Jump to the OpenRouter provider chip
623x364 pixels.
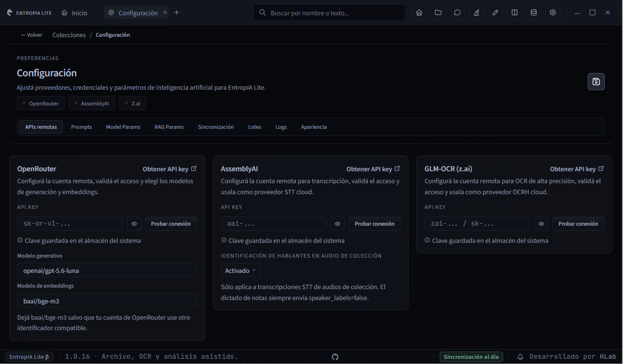click(x=41, y=103)
